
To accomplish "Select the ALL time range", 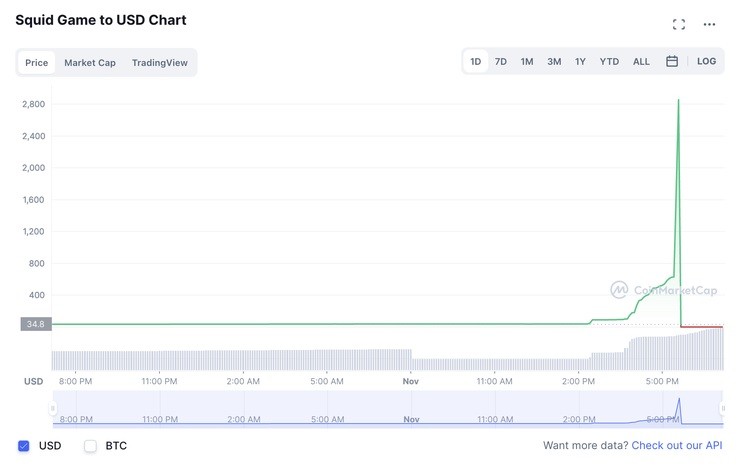I will pyautogui.click(x=641, y=61).
